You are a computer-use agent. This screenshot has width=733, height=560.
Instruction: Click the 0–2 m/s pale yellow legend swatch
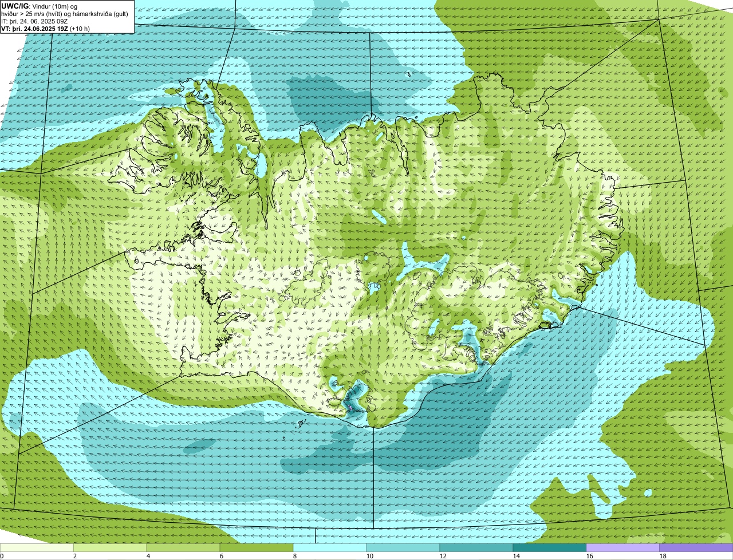tap(37, 548)
